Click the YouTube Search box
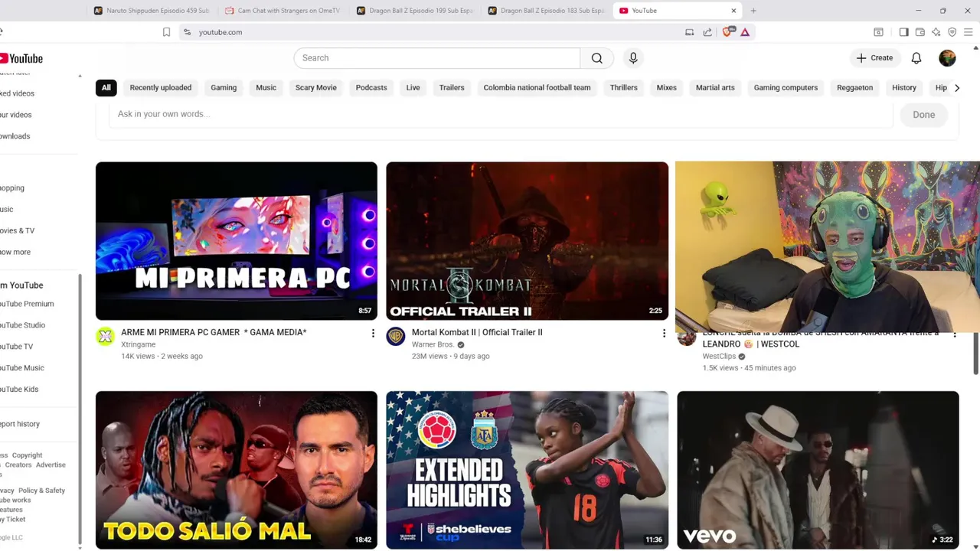 pos(437,58)
